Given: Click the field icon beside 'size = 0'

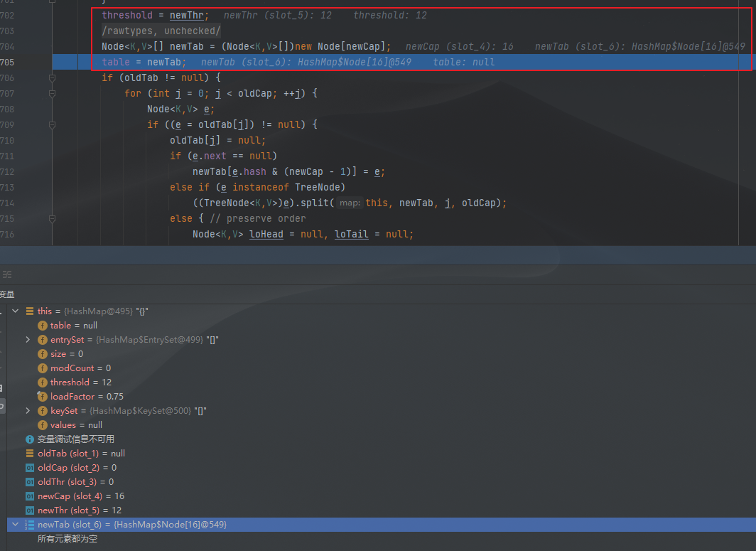Looking at the screenshot, I should tap(43, 354).
